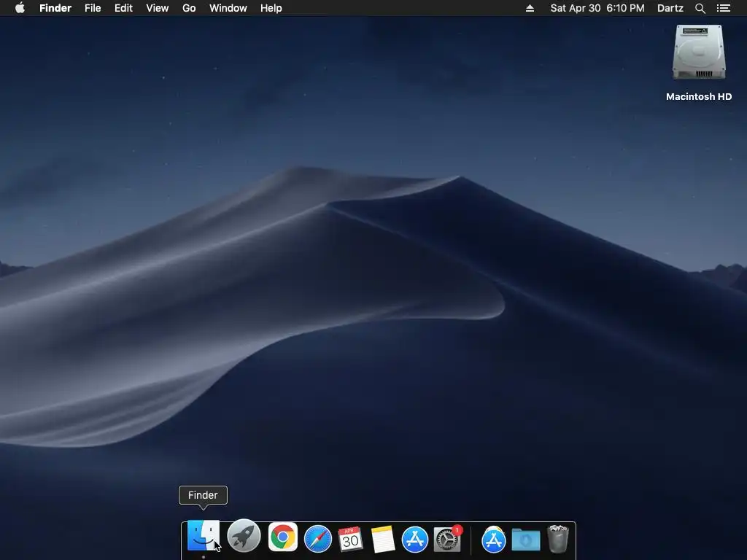Open the Apple menu
Image resolution: width=747 pixels, height=560 pixels.
pyautogui.click(x=20, y=8)
